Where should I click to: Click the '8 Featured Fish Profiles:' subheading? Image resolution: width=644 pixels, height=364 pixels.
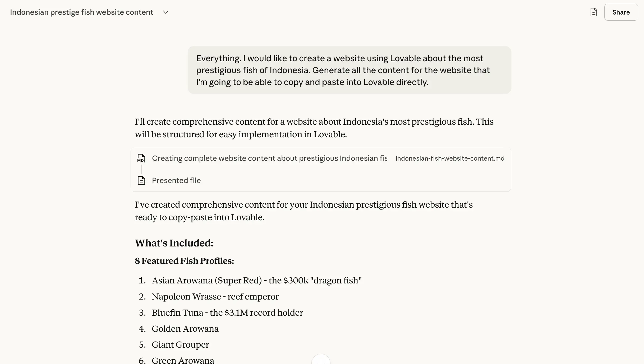(x=184, y=261)
